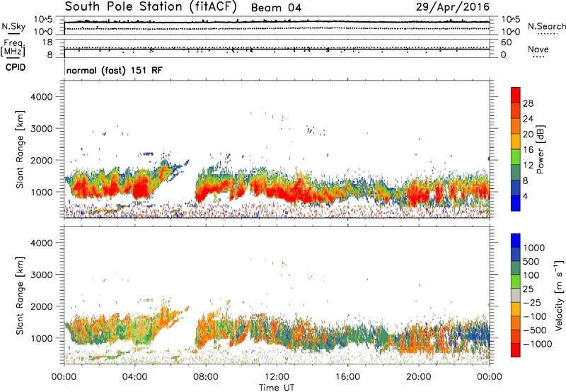566x392 pixels.
Task: Click the 'Time UT' axis title
Action: point(277,387)
